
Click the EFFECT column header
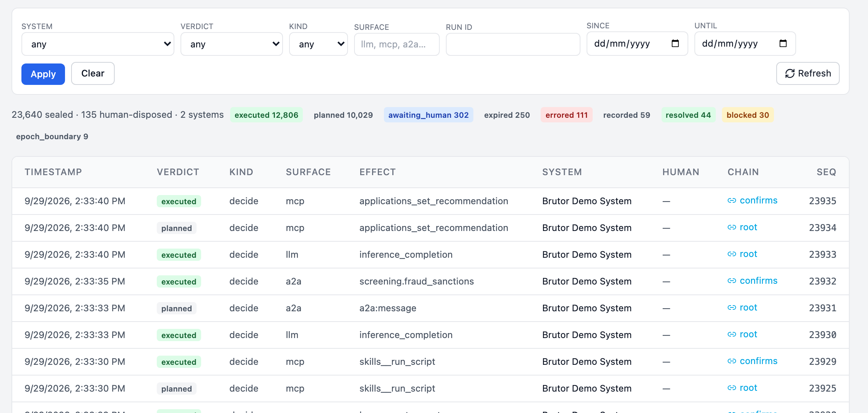tap(377, 172)
